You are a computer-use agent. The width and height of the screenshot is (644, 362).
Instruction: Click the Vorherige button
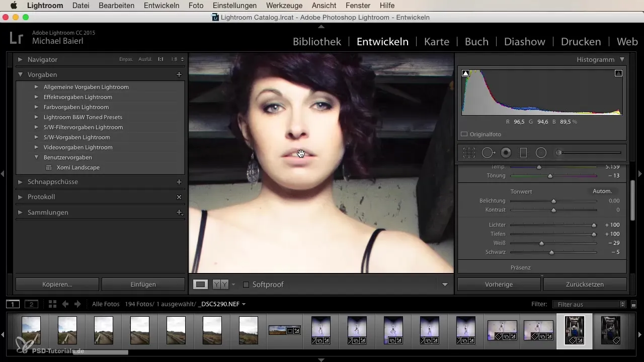(499, 284)
